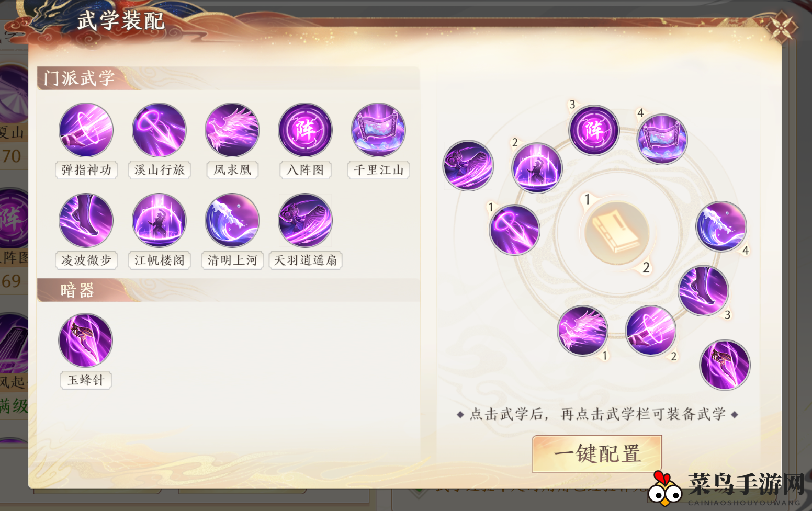812x511 pixels.
Task: Click equipped 阵 slot numbered 3 on wheel
Action: click(594, 130)
